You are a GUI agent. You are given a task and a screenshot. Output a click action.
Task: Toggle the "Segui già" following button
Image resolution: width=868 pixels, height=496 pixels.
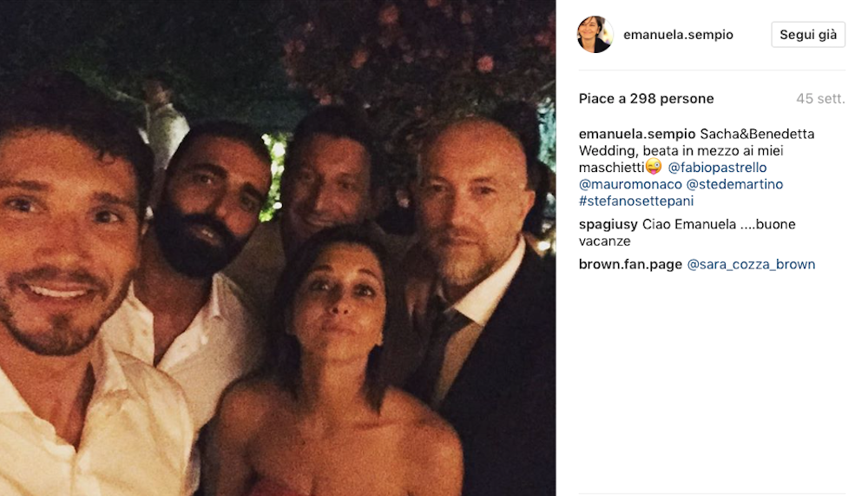807,35
